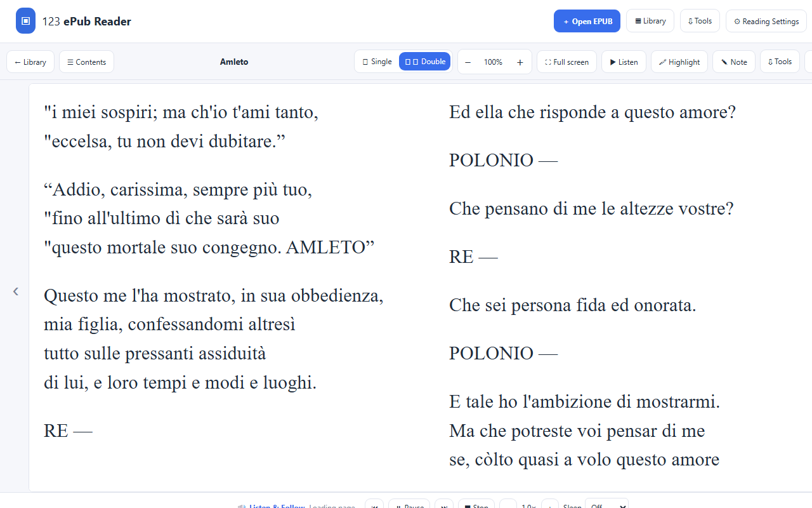Click the line "tutto sulle pressanti assiduità"

pyautogui.click(x=155, y=353)
